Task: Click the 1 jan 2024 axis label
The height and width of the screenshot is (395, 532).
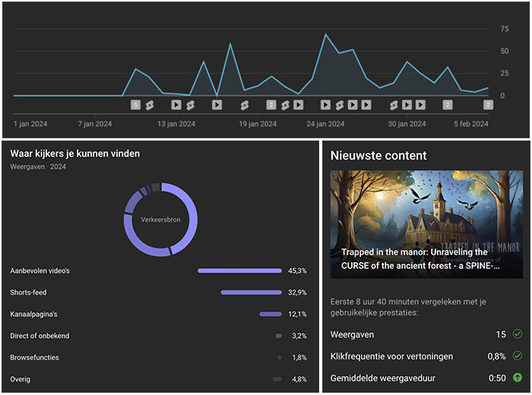Action: click(30, 124)
